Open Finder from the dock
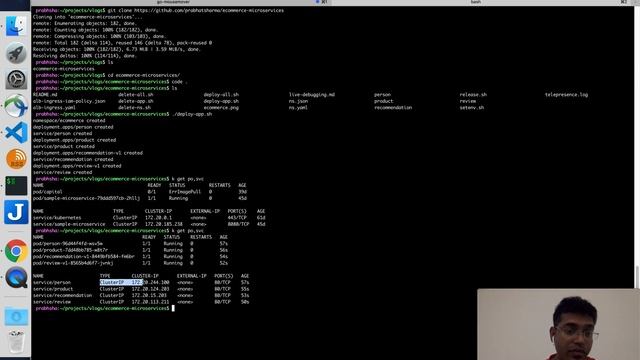The height and width of the screenshot is (360, 640). click(16, 27)
